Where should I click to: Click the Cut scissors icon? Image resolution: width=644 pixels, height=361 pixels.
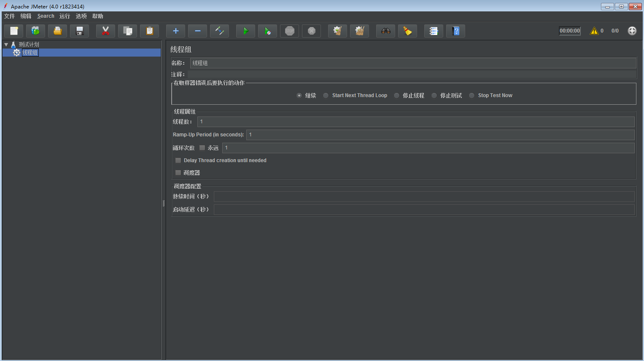pyautogui.click(x=106, y=31)
